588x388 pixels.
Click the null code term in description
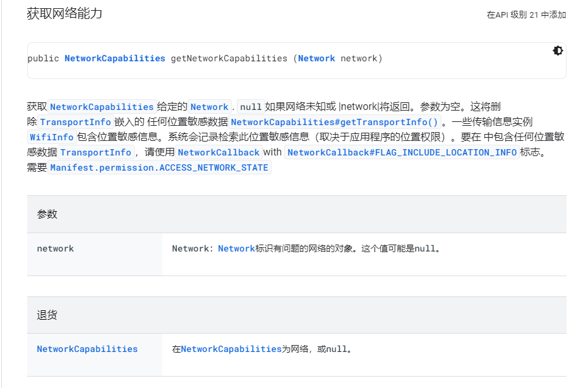251,107
